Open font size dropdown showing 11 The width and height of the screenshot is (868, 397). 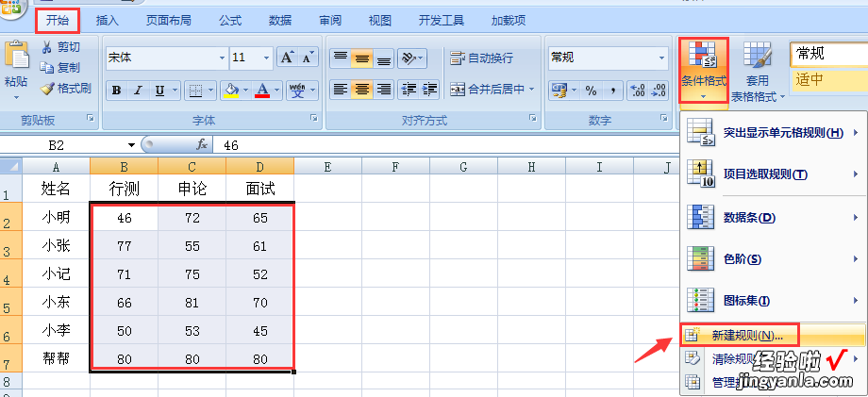point(267,58)
